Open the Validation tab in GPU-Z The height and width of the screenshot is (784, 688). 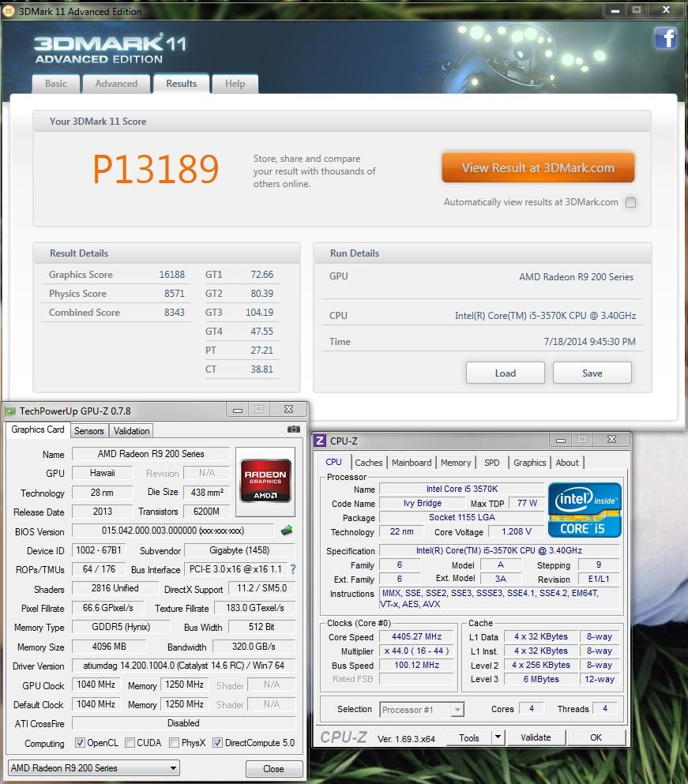point(131,430)
